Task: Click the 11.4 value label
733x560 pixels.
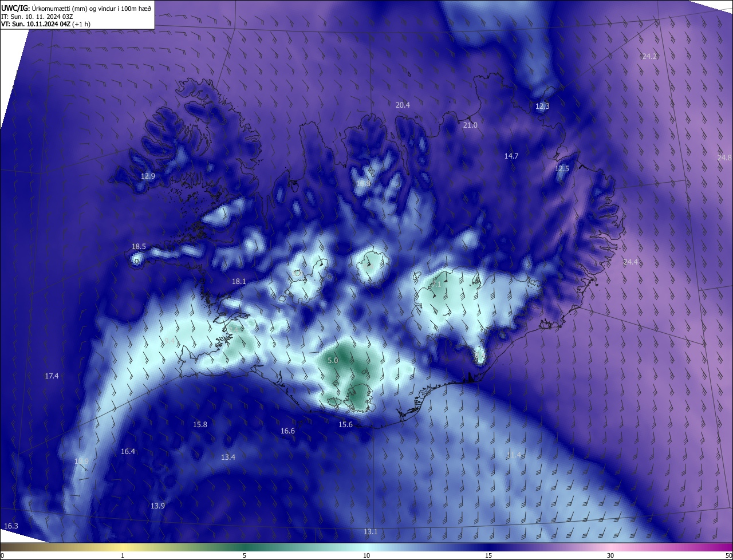Action: [x=514, y=455]
